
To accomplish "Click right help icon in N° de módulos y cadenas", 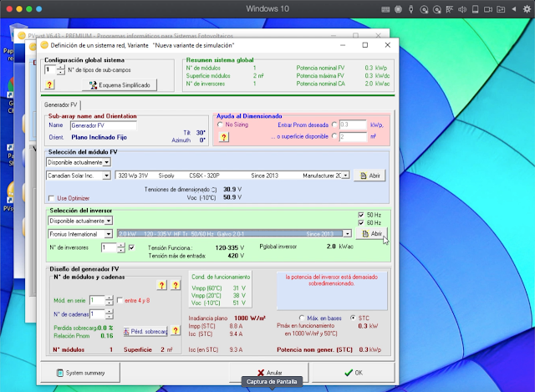I will click(x=176, y=285).
